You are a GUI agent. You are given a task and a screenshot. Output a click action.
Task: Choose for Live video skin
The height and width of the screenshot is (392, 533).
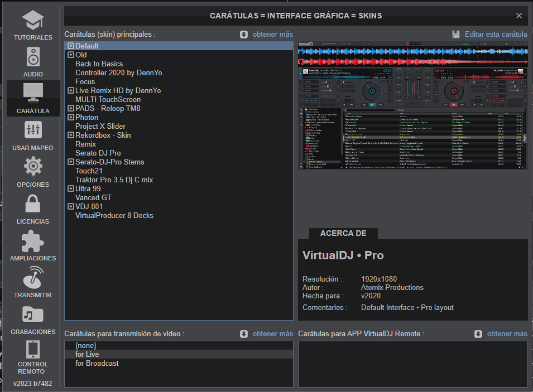click(179, 354)
